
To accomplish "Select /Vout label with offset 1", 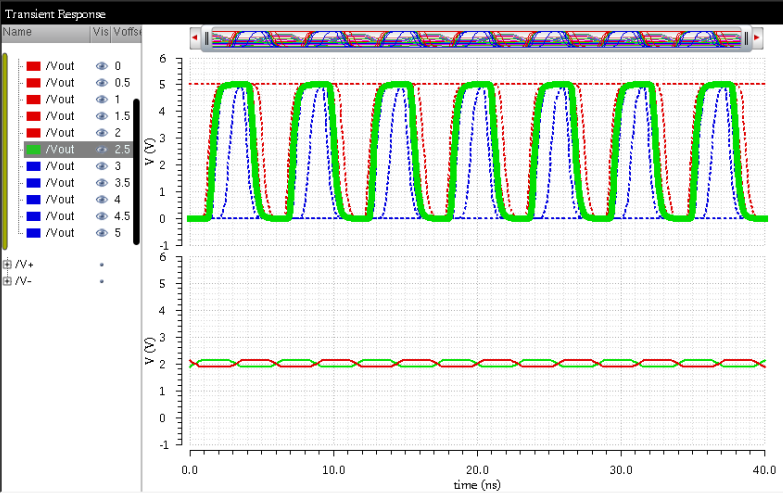I will (x=59, y=99).
